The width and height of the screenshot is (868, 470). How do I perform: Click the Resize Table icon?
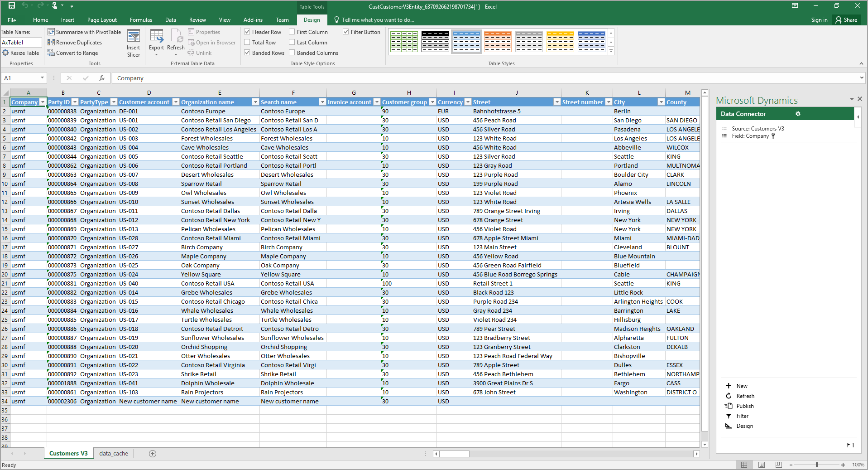pos(5,53)
